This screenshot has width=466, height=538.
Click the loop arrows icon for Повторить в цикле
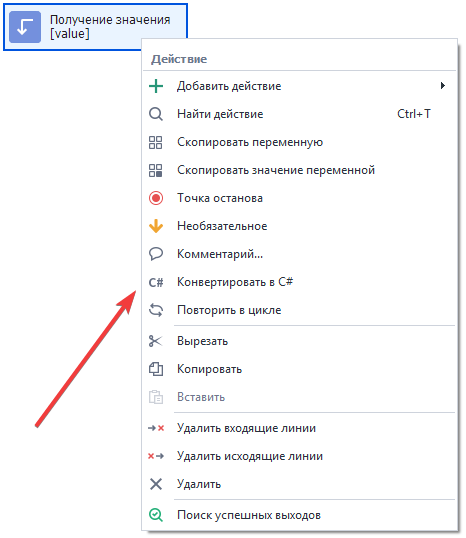coord(156,310)
